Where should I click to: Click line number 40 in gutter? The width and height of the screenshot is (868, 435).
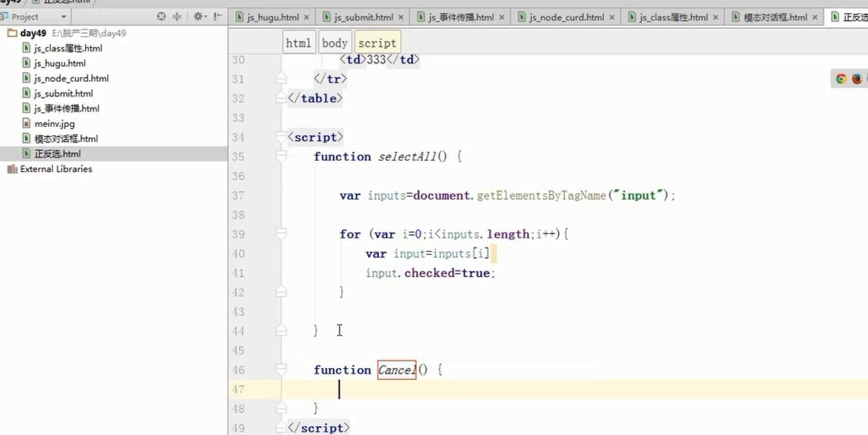[238, 254]
